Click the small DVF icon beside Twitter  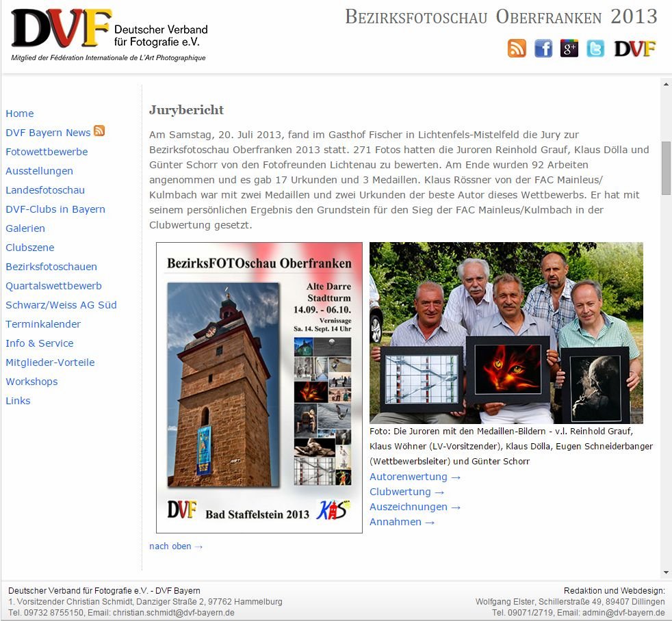coord(634,49)
